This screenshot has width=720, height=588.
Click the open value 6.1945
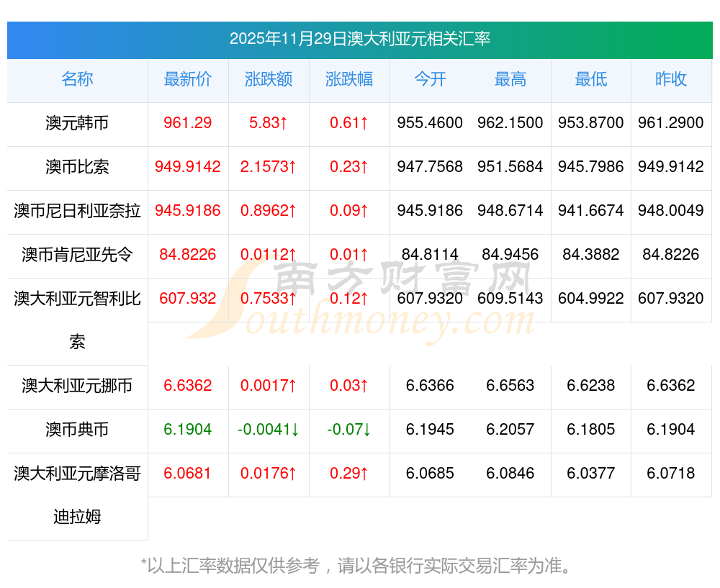430,430
